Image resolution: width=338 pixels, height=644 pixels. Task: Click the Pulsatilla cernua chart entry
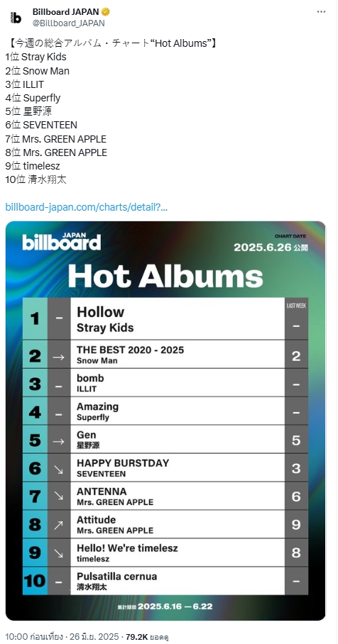pos(178,581)
